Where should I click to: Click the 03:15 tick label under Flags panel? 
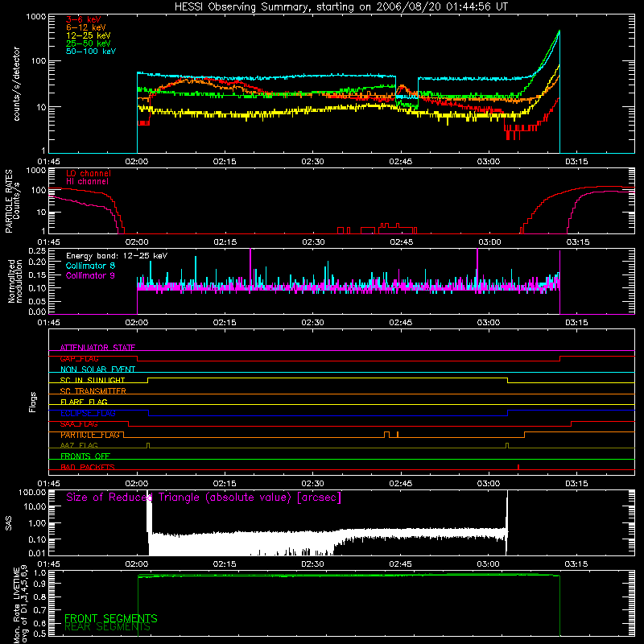pyautogui.click(x=576, y=484)
